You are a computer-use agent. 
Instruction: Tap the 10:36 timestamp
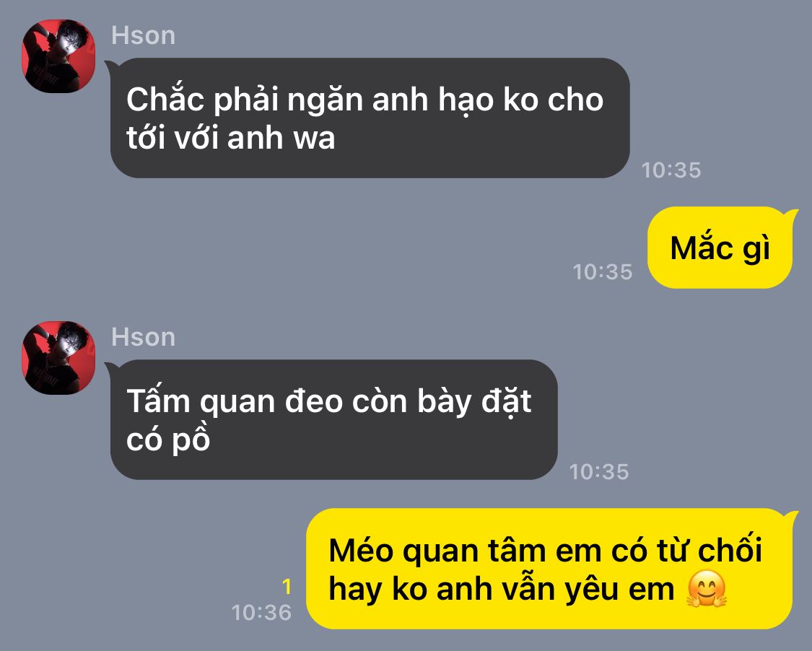(x=261, y=613)
